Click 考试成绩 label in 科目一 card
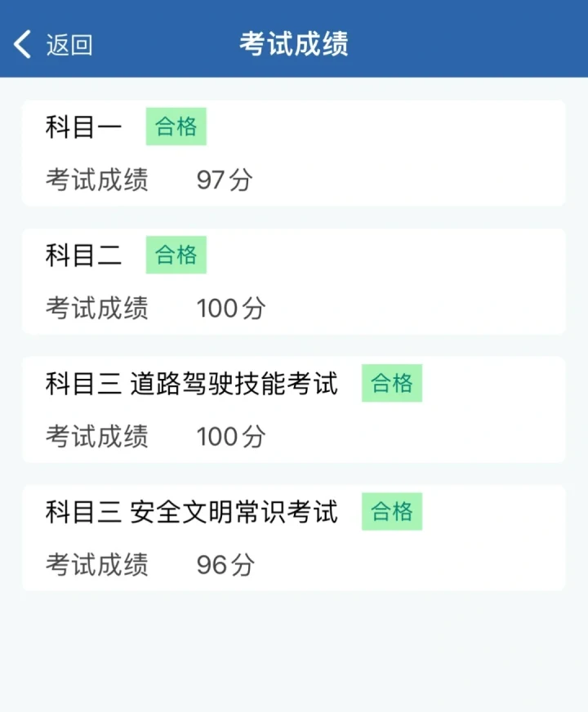Screen dimensions: 588x712 (x=96, y=180)
